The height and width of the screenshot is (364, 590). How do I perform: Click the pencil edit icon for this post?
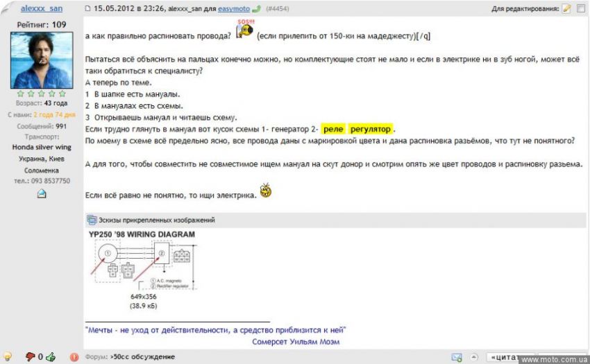(566, 8)
